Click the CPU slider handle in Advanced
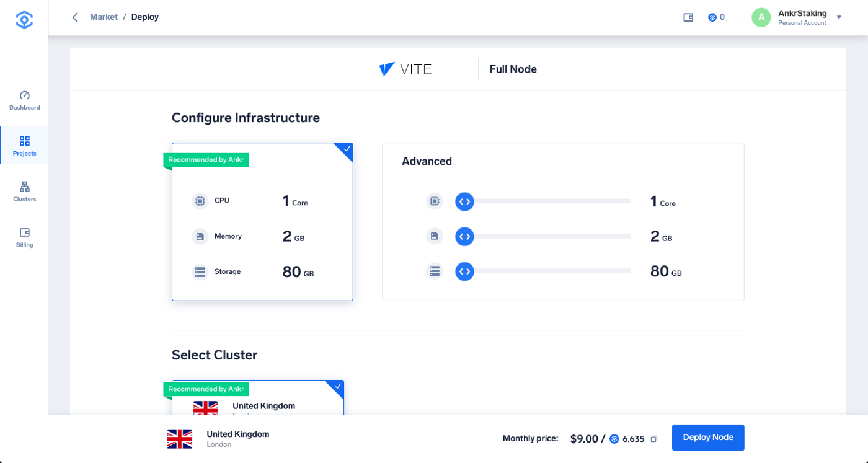This screenshot has width=868, height=463. (464, 201)
